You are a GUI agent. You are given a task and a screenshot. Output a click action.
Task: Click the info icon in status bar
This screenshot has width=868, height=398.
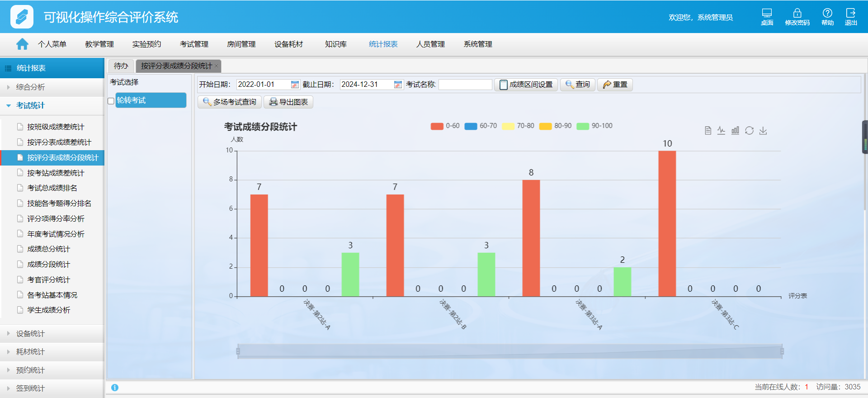pyautogui.click(x=115, y=388)
